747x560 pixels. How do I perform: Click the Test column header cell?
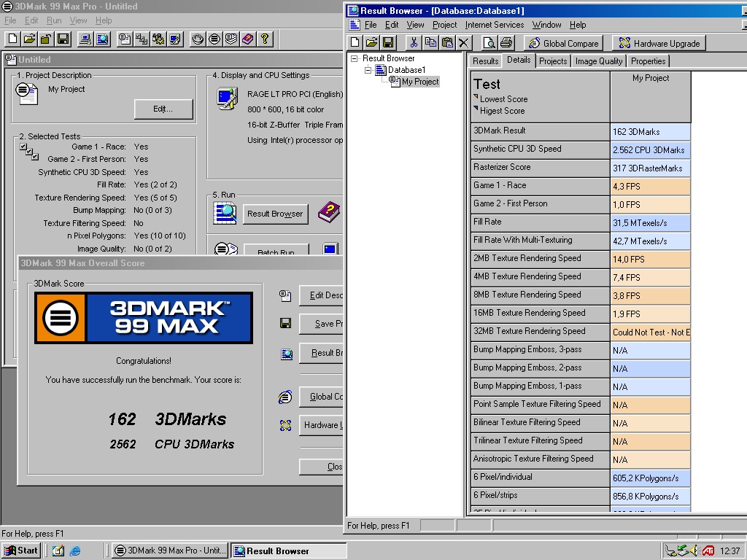(541, 97)
